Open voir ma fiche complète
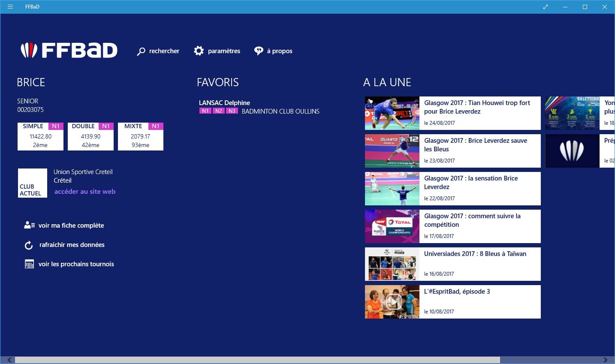The image size is (615, 364). coord(71,226)
